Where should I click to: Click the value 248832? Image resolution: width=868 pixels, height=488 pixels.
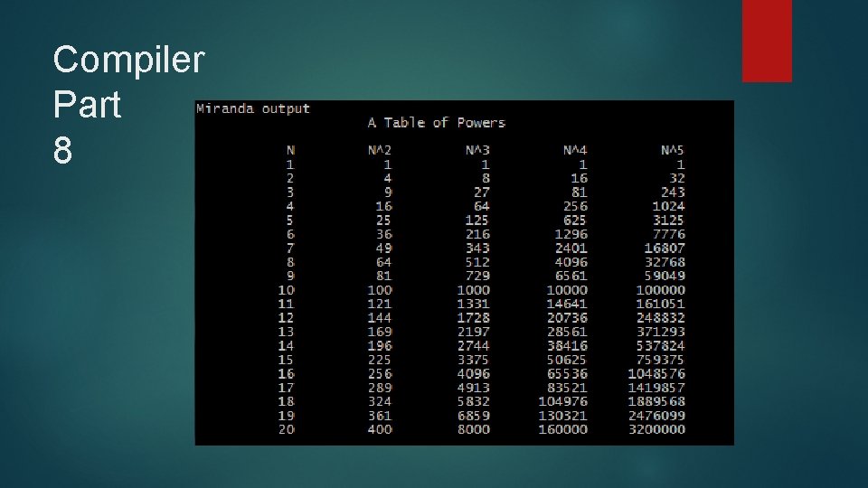(x=660, y=318)
